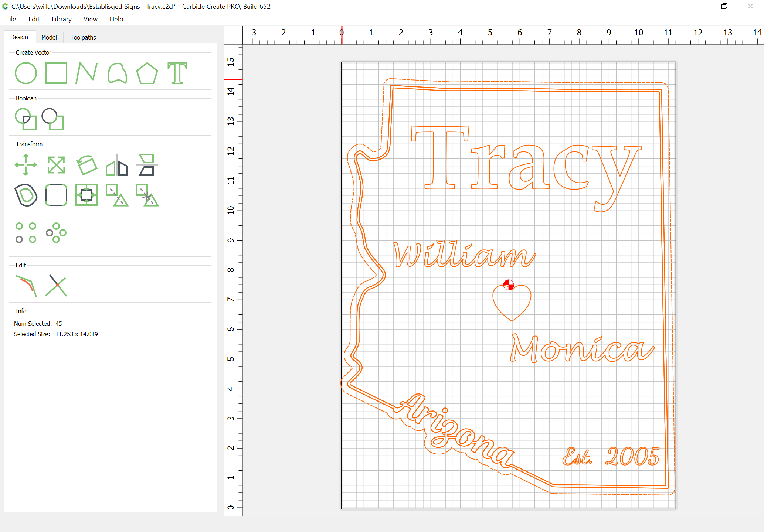Open the Mirror transform tool

point(117,165)
